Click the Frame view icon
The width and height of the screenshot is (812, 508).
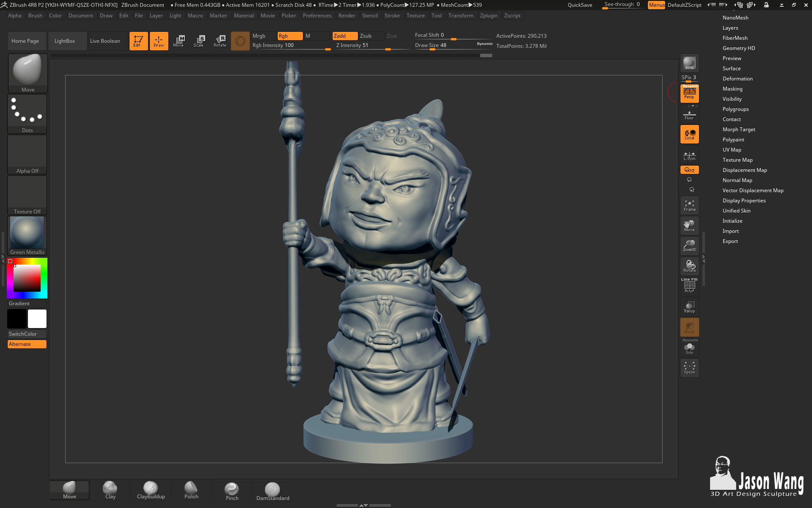tap(689, 206)
